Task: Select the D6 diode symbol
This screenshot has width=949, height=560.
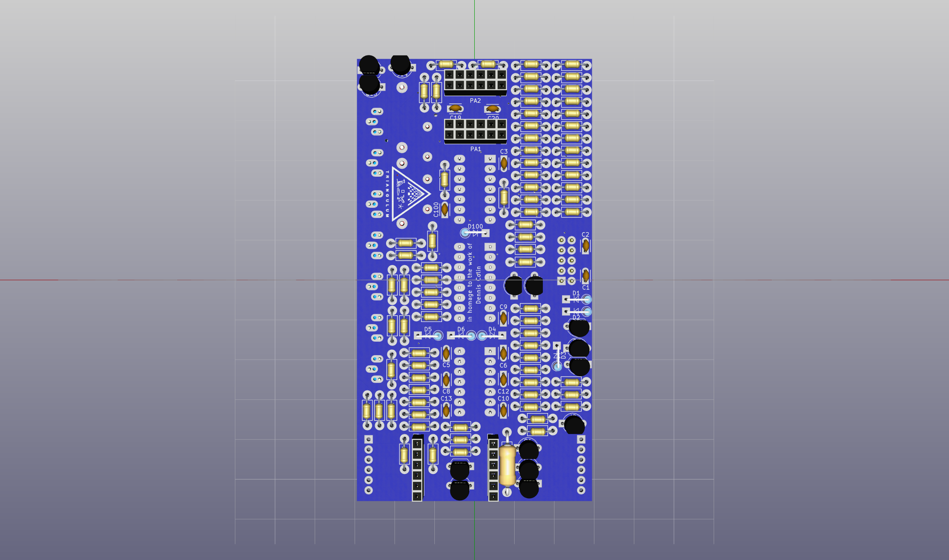Action: [x=461, y=335]
